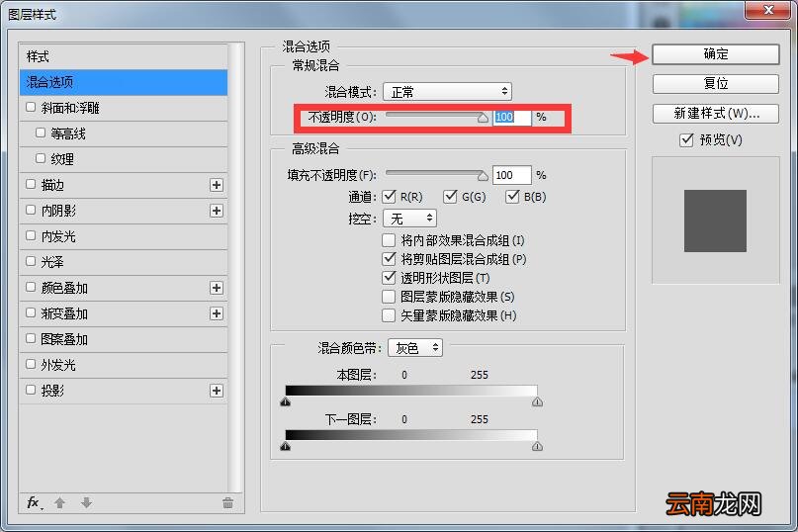
Task: Enable the 图案叠加 checkbox
Action: 31,338
